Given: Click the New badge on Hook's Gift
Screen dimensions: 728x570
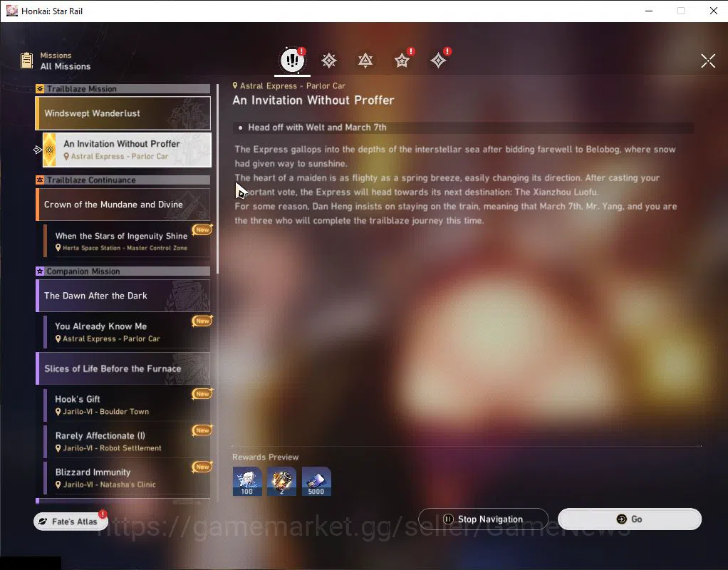Looking at the screenshot, I should point(202,394).
